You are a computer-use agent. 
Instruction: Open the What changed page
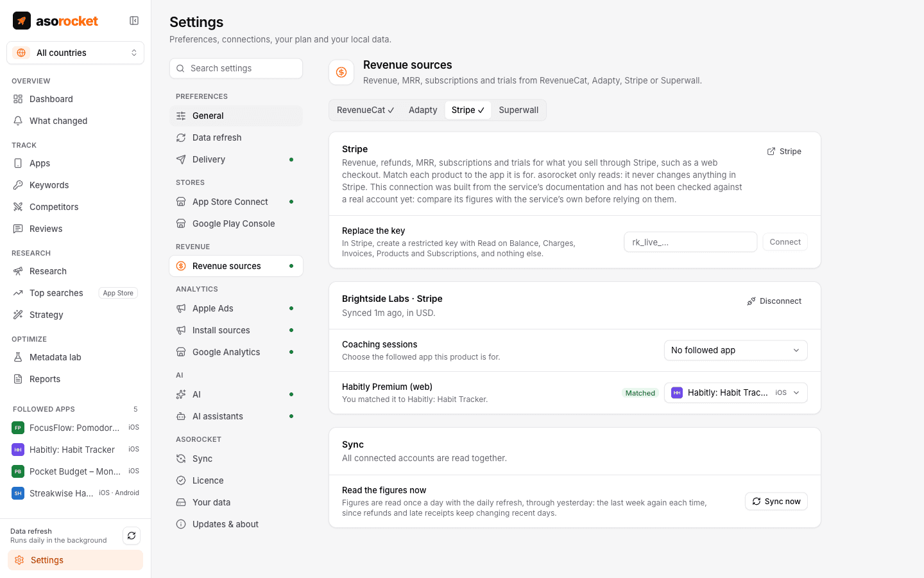click(75, 121)
